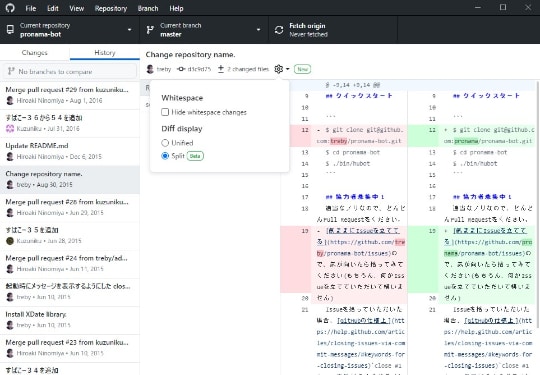Expand the Current repository dropdown
The width and height of the screenshot is (540, 375).
(70, 30)
